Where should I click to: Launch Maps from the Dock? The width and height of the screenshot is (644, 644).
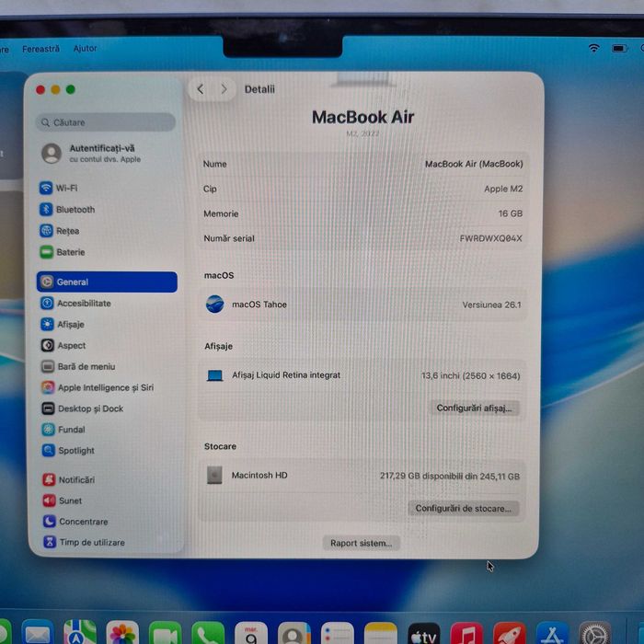(80, 633)
